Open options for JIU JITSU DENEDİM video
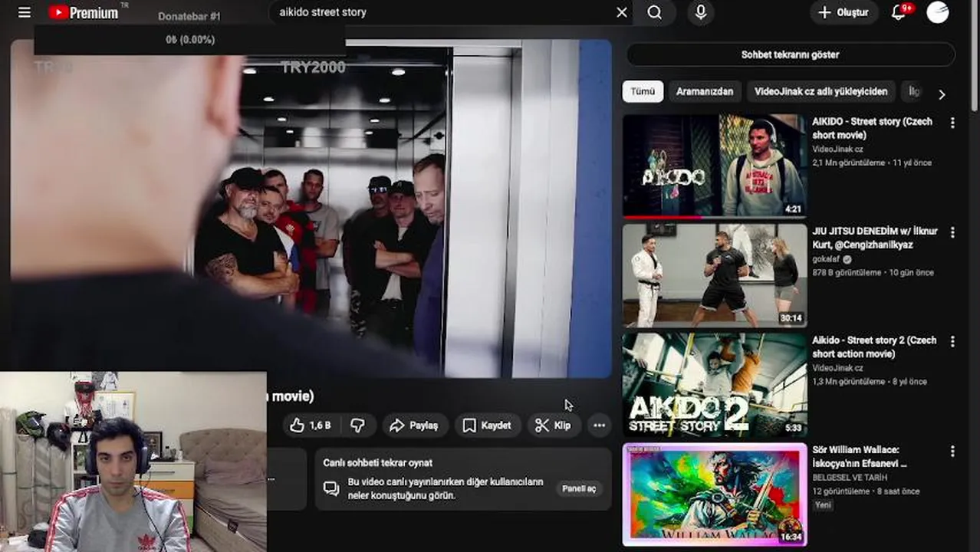980x552 pixels. [x=952, y=232]
